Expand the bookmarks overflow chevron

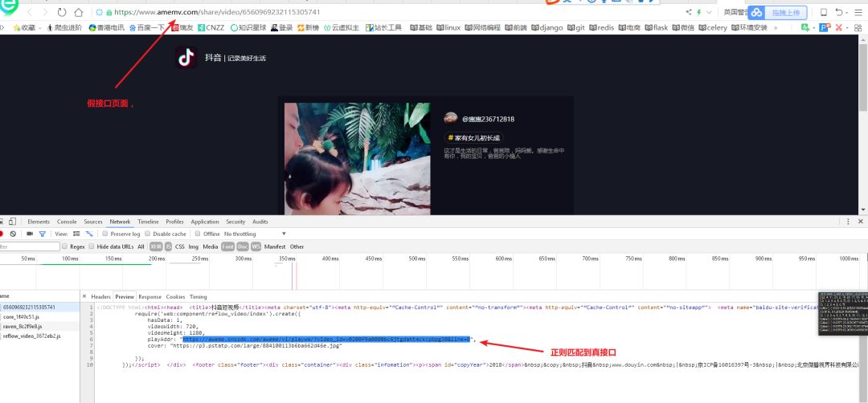(775, 27)
